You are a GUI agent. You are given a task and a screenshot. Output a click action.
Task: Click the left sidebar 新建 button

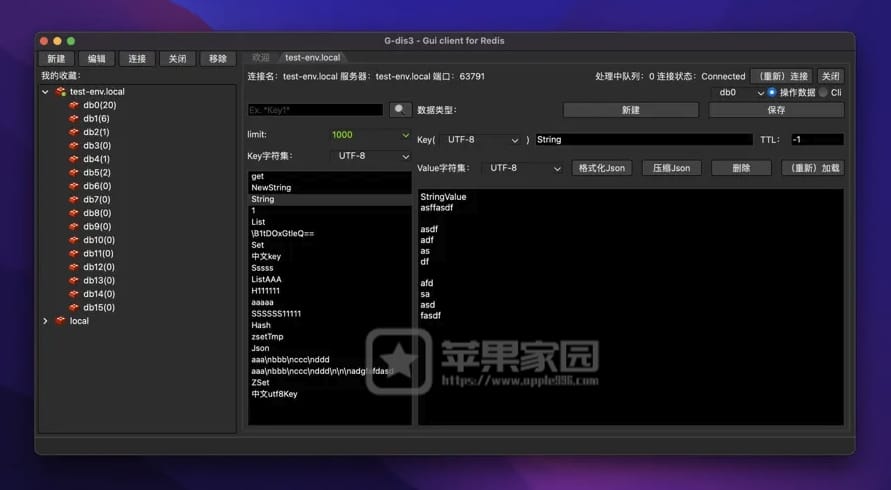(56, 59)
